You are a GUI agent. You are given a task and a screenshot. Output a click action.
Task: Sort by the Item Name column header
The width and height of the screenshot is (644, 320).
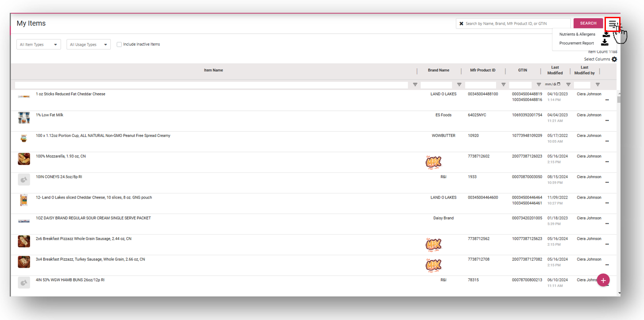213,70
